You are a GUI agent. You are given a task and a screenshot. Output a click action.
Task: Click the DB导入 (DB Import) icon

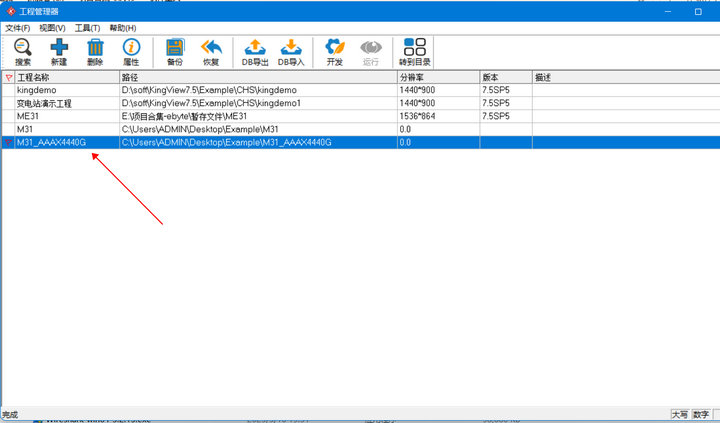tap(290, 52)
